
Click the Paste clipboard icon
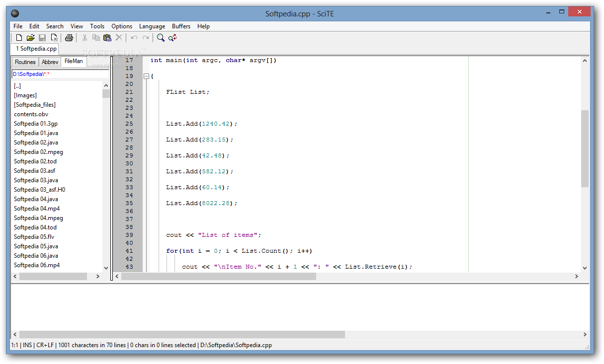107,38
